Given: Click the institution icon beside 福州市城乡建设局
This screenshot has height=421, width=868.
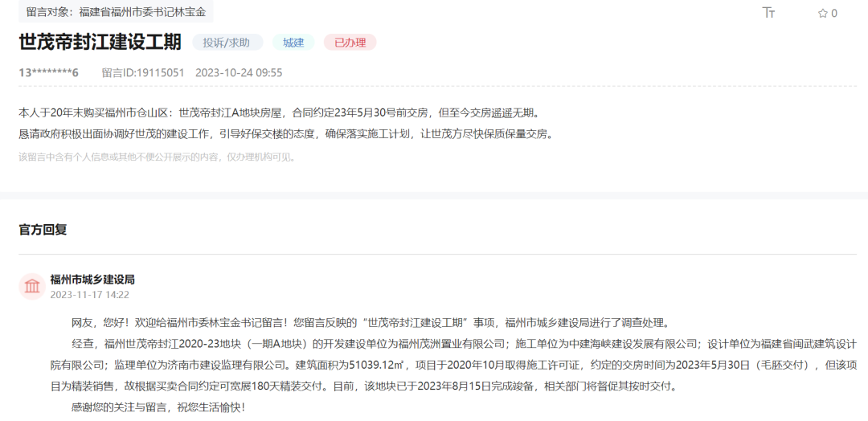Looking at the screenshot, I should point(32,287).
